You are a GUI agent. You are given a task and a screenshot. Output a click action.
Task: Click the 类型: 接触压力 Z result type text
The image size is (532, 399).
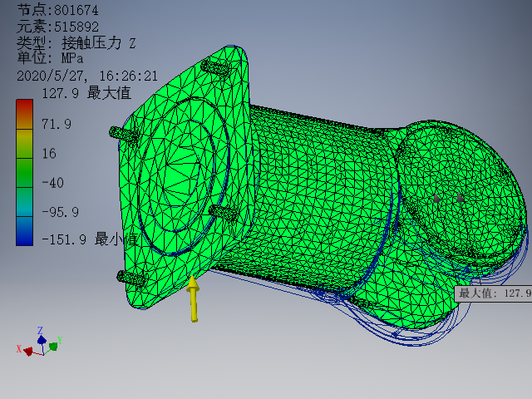pos(76,42)
